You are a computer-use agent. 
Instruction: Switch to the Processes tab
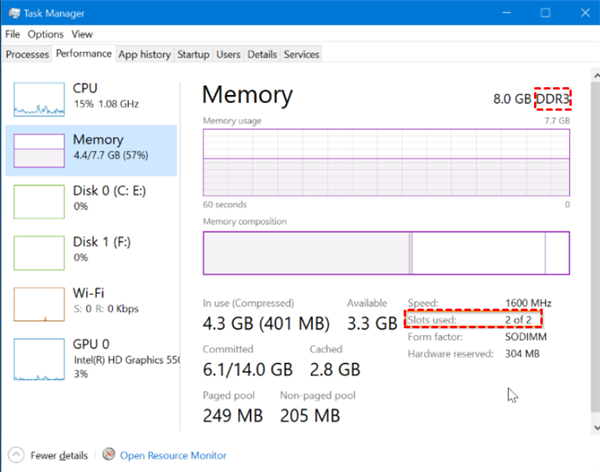(x=27, y=54)
